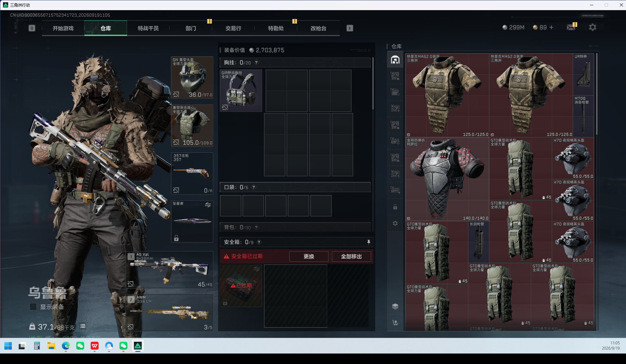Open game settings gear in top bar
Screen dimensions: 626x364
593,27
